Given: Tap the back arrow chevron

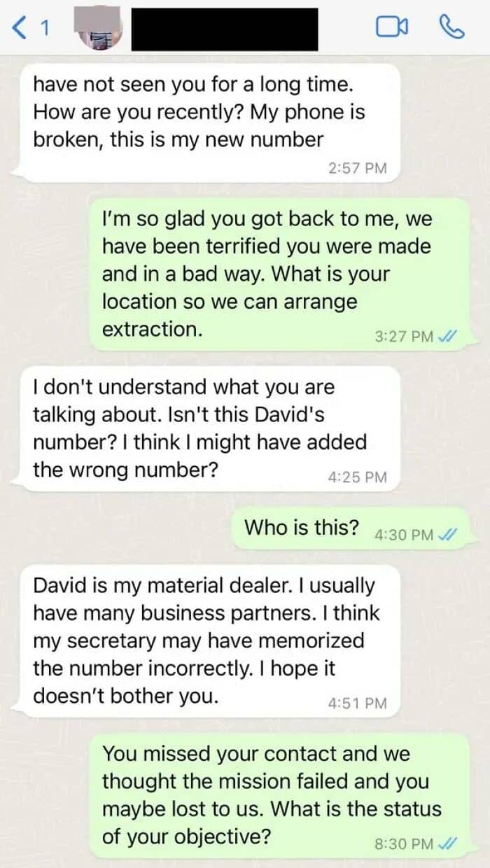Looking at the screenshot, I should pos(20,28).
